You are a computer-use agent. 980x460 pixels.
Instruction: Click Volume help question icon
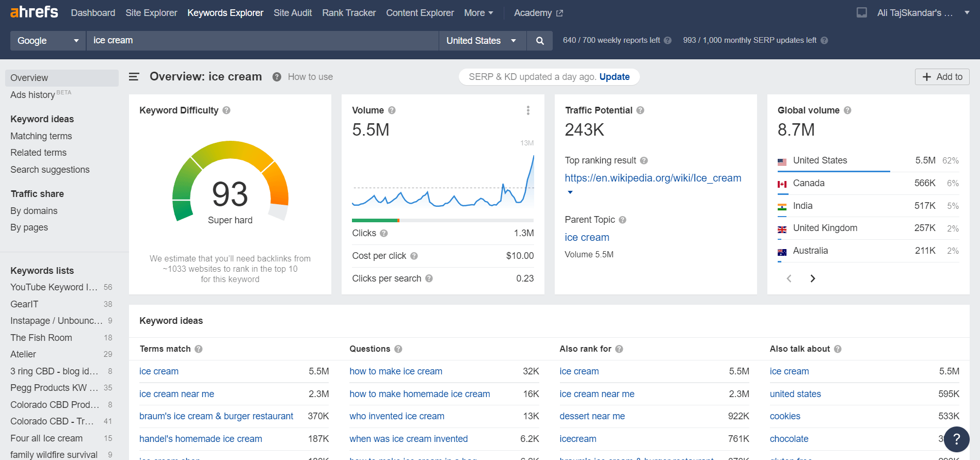point(392,110)
